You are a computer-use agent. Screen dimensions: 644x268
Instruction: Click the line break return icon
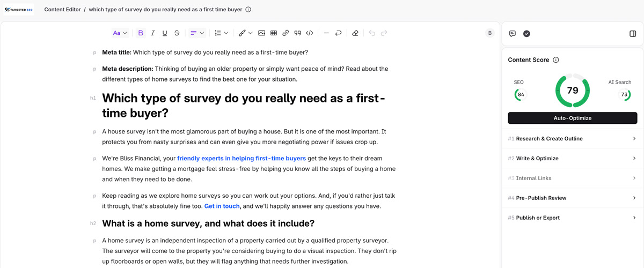(338, 33)
